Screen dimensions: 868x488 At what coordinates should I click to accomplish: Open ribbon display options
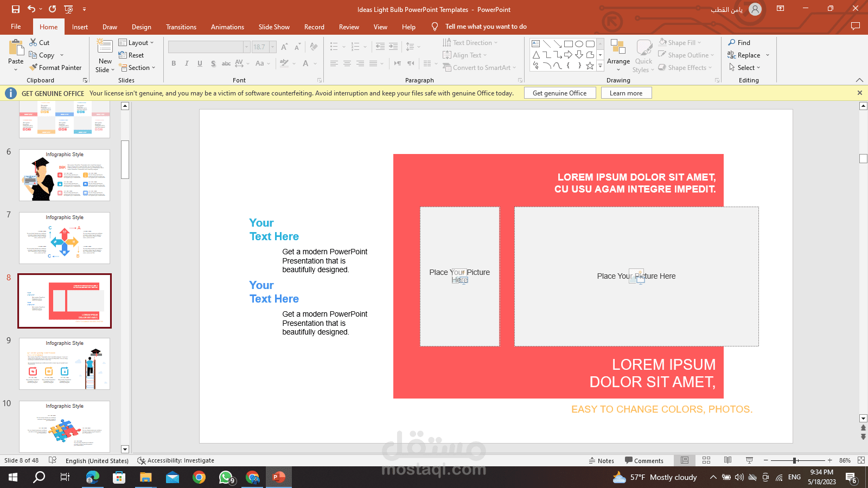781,9
